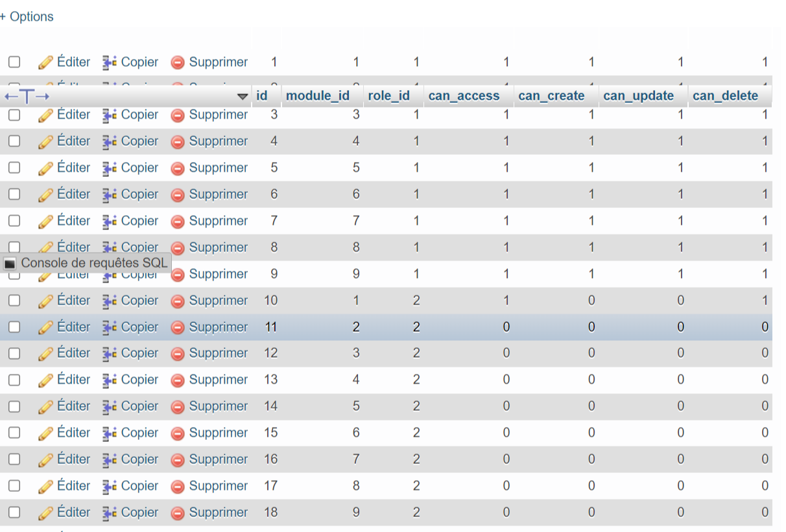Viewport: 786px width, 532px height.
Task: Select row id 7 with its checkbox
Action: point(14,221)
